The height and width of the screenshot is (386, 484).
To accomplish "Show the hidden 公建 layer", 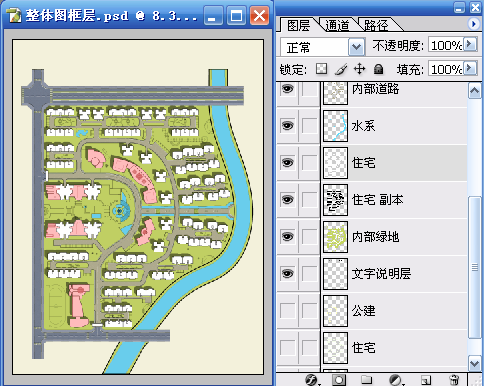I will [x=288, y=311].
